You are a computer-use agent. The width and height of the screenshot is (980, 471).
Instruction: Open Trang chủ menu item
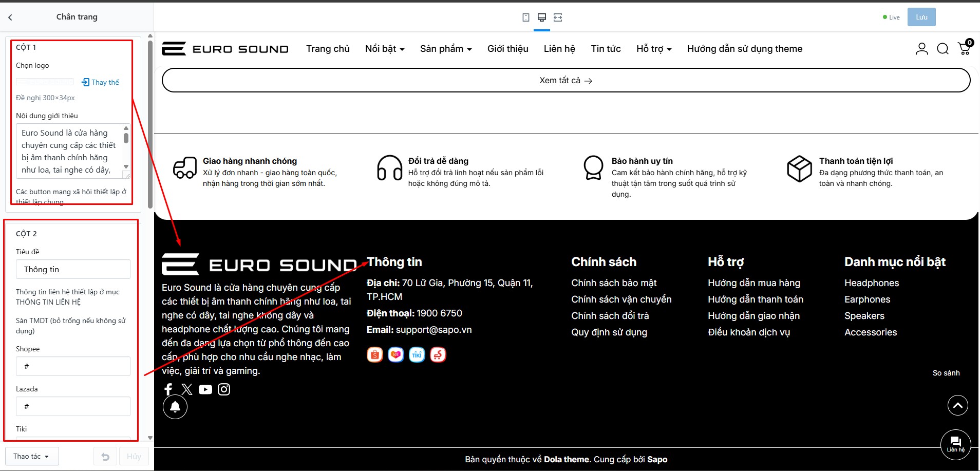(x=328, y=49)
